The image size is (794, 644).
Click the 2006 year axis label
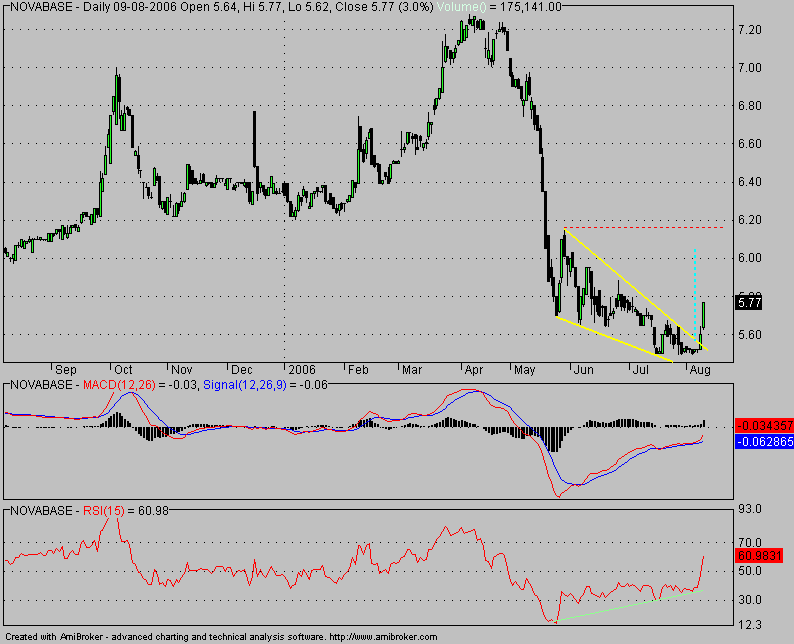(x=302, y=370)
